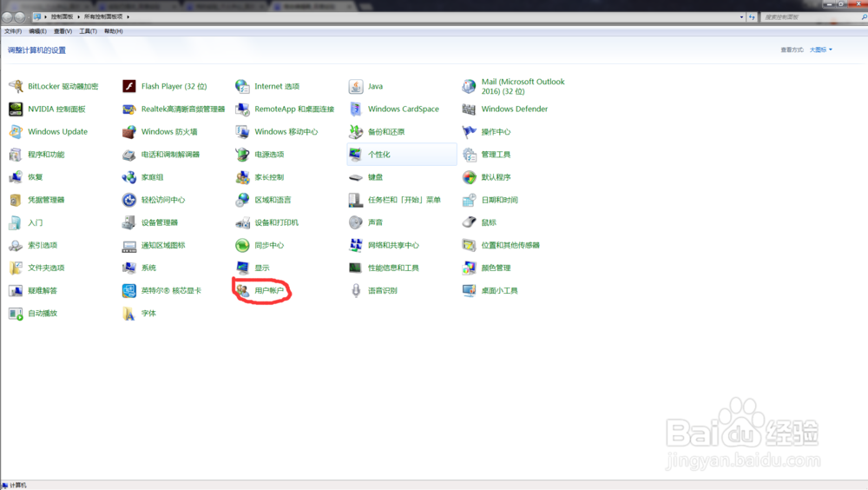Open 设备管理器 icon

[129, 222]
